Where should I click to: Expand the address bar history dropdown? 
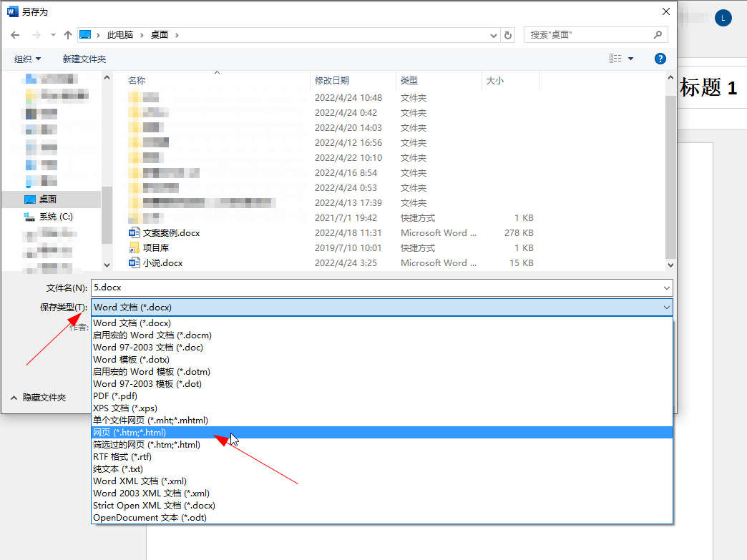[x=494, y=35]
